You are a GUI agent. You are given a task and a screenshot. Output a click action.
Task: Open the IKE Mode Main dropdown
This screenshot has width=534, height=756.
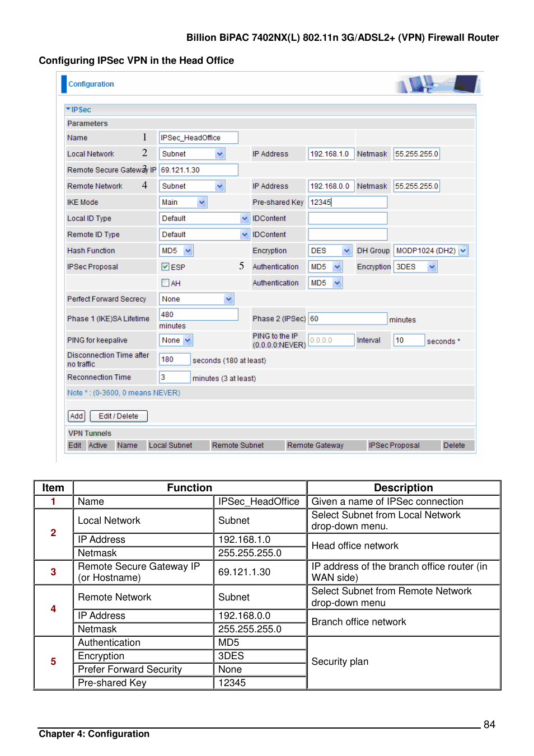click(184, 203)
